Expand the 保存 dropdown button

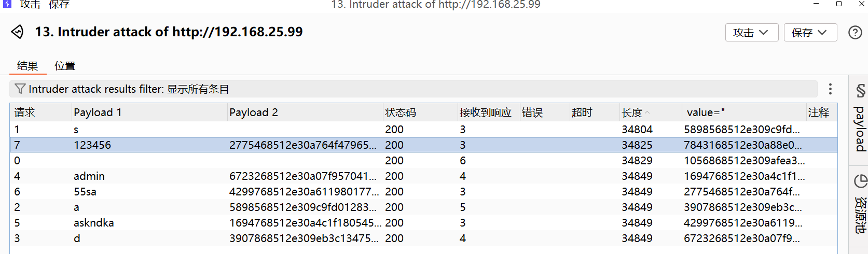(809, 33)
